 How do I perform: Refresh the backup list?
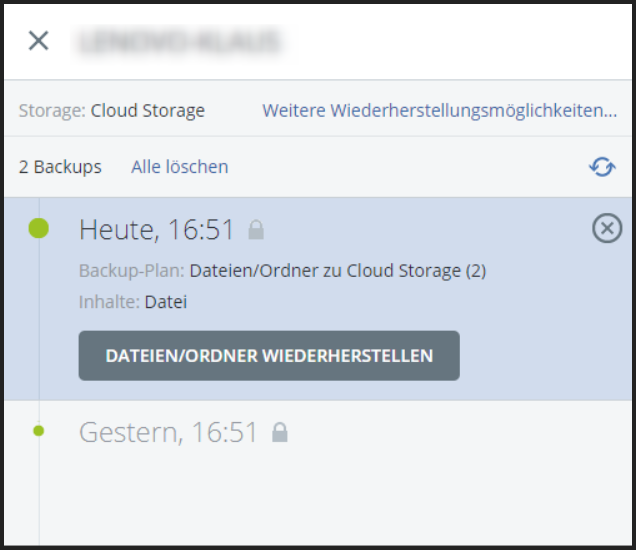click(x=602, y=167)
